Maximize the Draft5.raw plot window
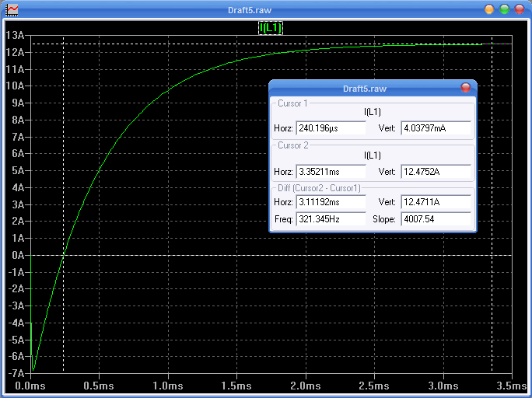532x398 pixels. tap(504, 9)
